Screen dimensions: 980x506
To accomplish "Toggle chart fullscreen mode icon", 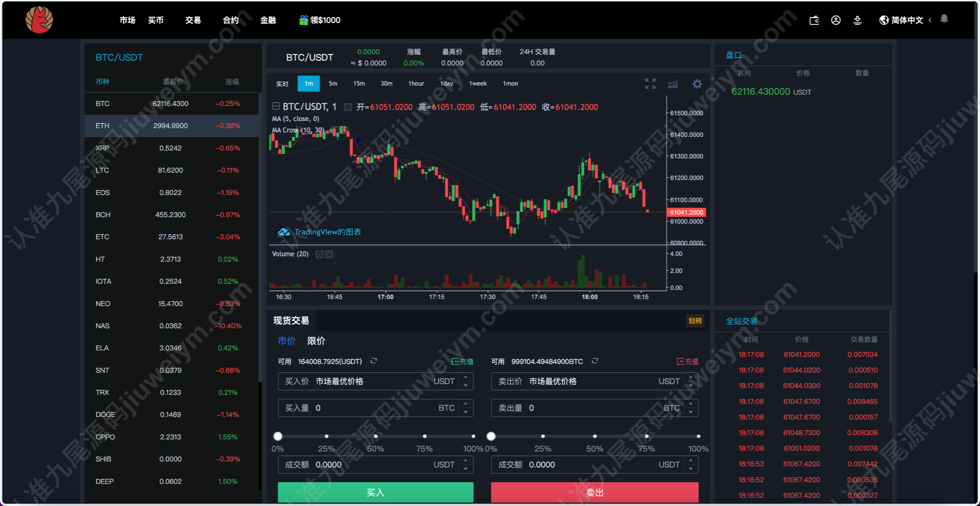I will (x=650, y=84).
